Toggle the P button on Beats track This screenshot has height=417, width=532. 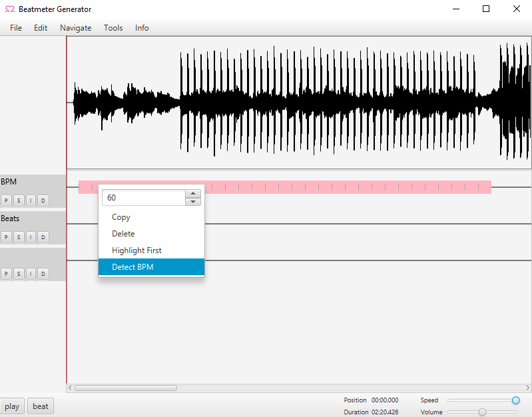(x=6, y=237)
